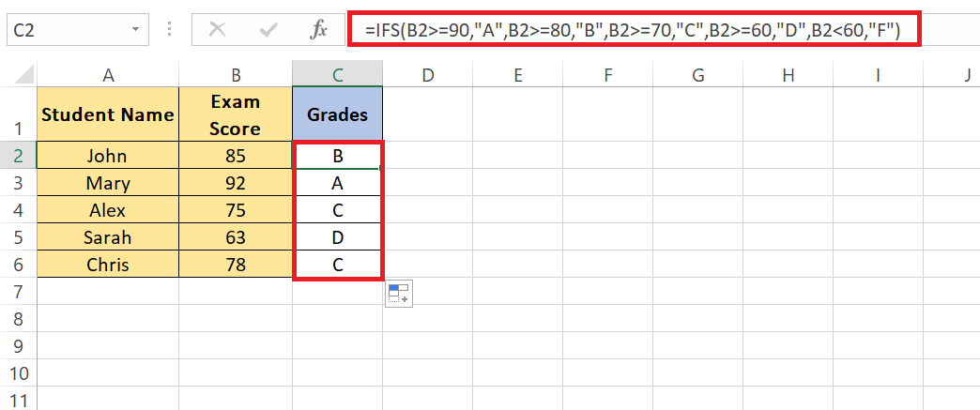Click the Name Box showing C2
This screenshot has height=410, width=980.
[x=78, y=30]
